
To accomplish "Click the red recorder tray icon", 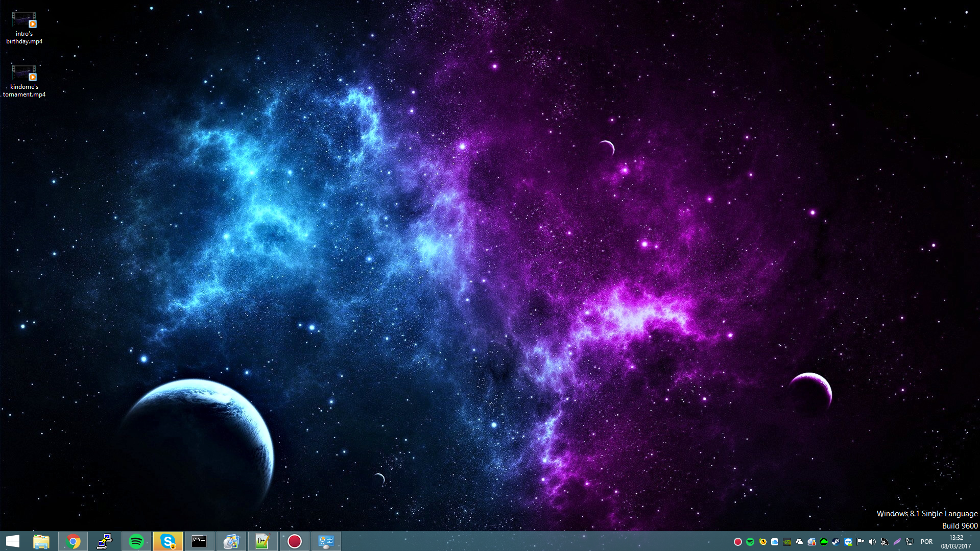I will pos(738,542).
